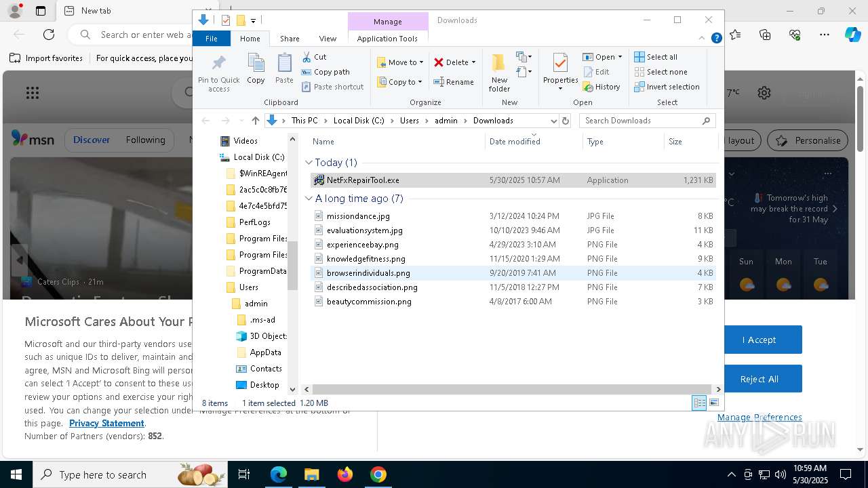Click Select none in the ribbon
Viewport: 868px width, 488px height.
point(660,72)
